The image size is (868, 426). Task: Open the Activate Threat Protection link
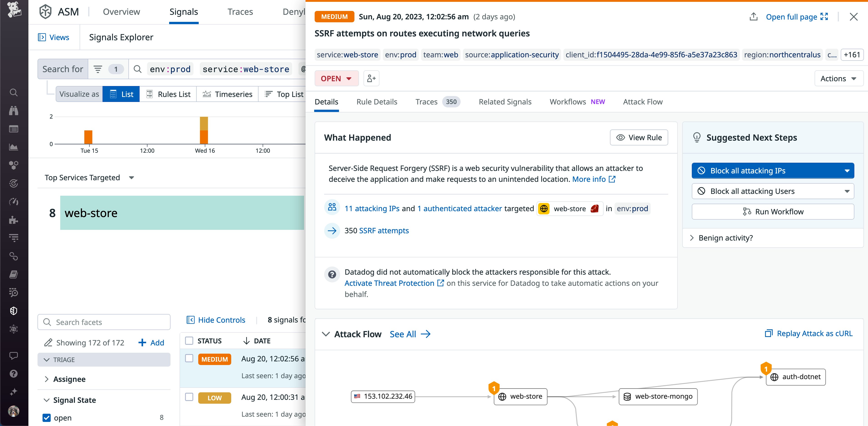tap(389, 283)
